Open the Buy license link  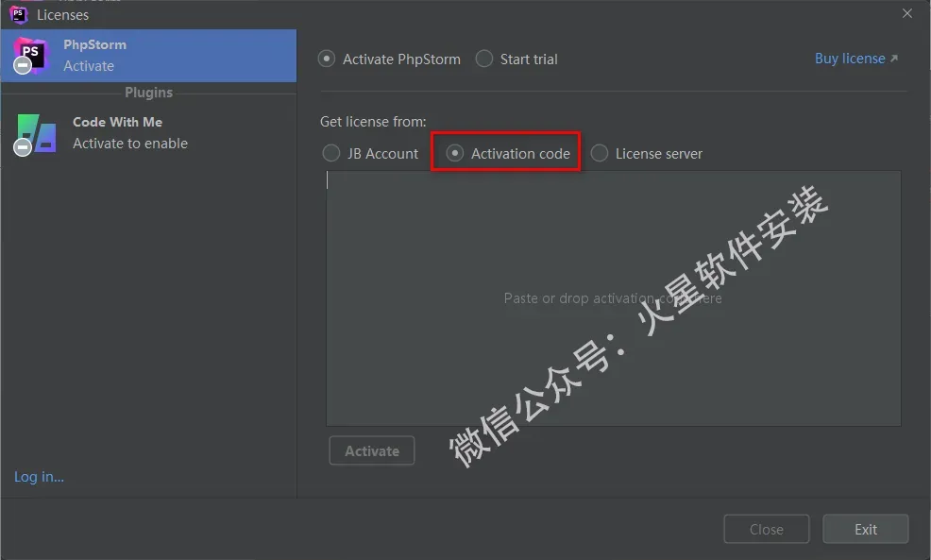[856, 59]
